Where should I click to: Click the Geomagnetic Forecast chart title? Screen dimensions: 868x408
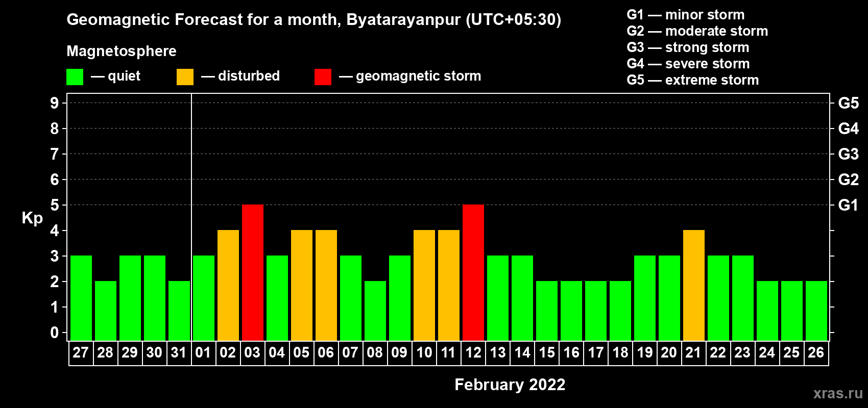314,19
